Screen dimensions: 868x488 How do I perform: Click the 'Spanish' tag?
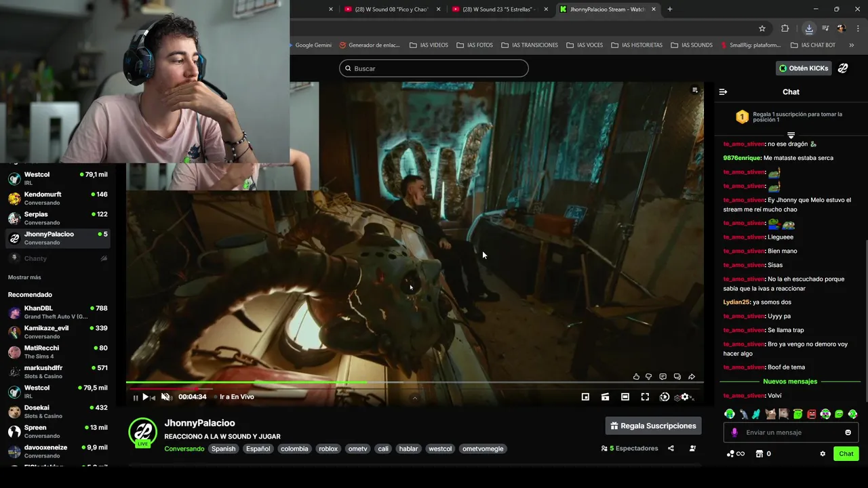coord(223,449)
